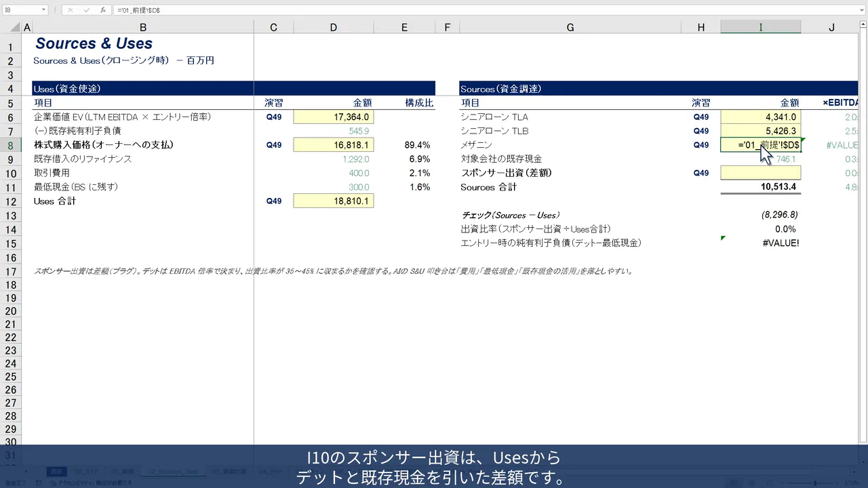868x488 pixels.
Task: Cancel the formula entry with the X icon
Action: coord(71,10)
